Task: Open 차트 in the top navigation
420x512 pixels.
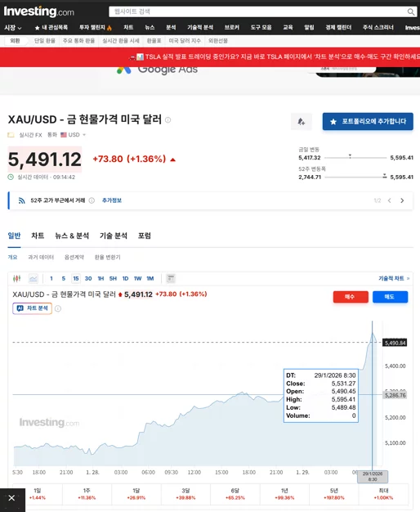Action: 128,28
